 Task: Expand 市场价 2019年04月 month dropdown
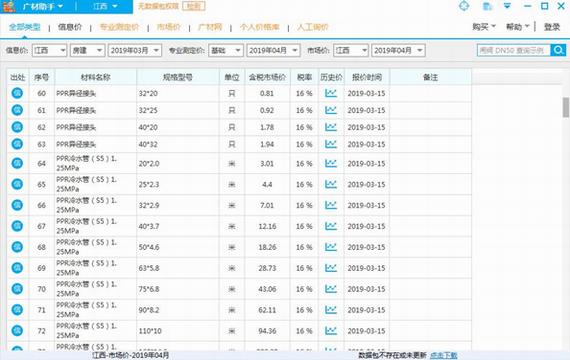(398, 51)
